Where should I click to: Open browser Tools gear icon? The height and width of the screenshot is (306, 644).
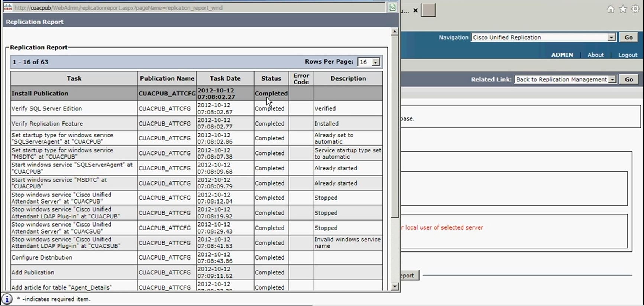[x=635, y=9]
